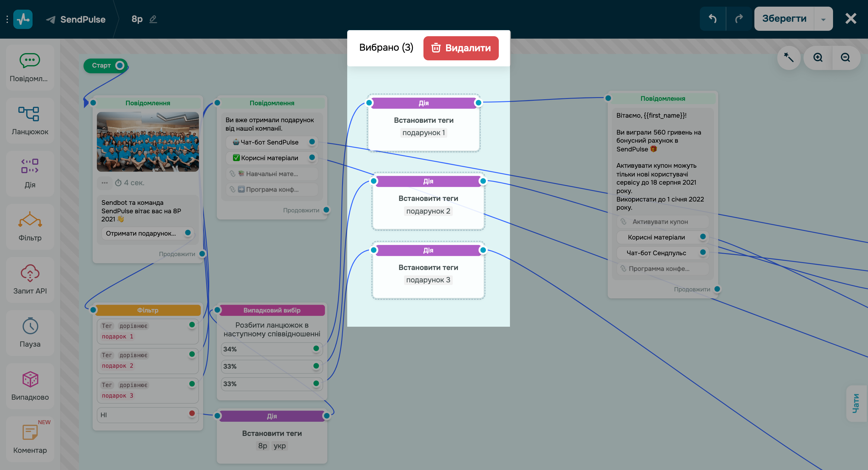868x470 pixels.
Task: Select the Фільтр block icon
Action: [x=30, y=220]
